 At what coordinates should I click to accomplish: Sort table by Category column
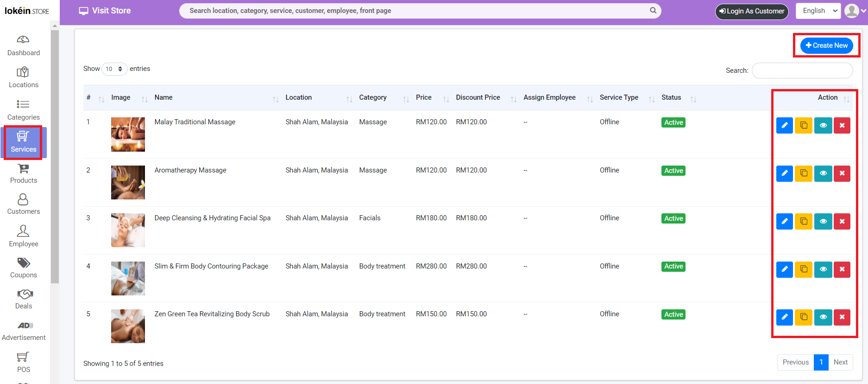[x=384, y=97]
